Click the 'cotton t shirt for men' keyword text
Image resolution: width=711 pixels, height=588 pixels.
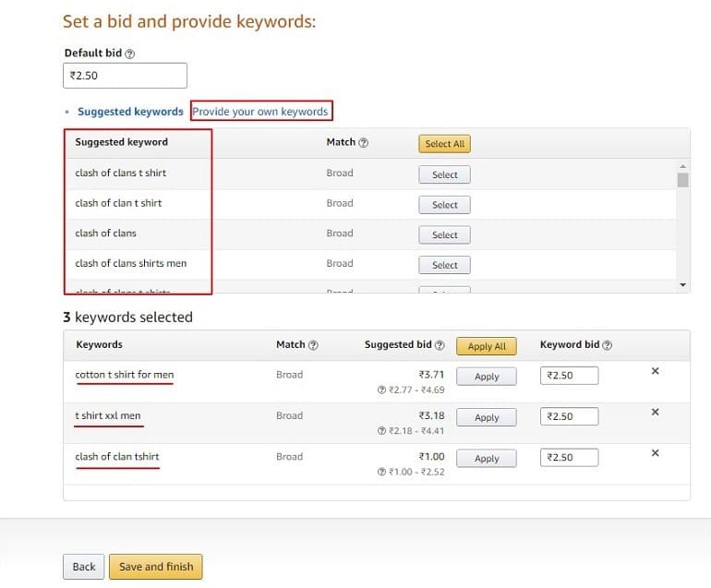[x=125, y=375]
